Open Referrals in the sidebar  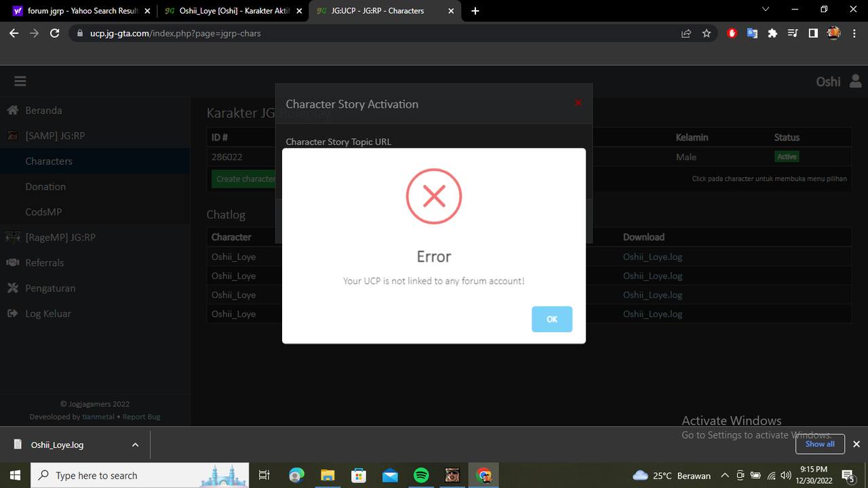[45, 263]
